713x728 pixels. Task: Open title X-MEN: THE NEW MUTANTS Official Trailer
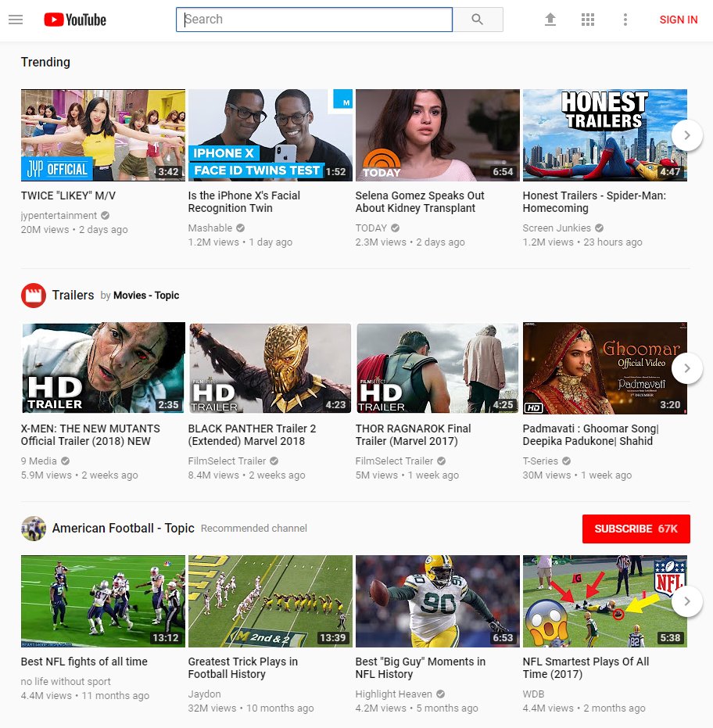click(91, 435)
